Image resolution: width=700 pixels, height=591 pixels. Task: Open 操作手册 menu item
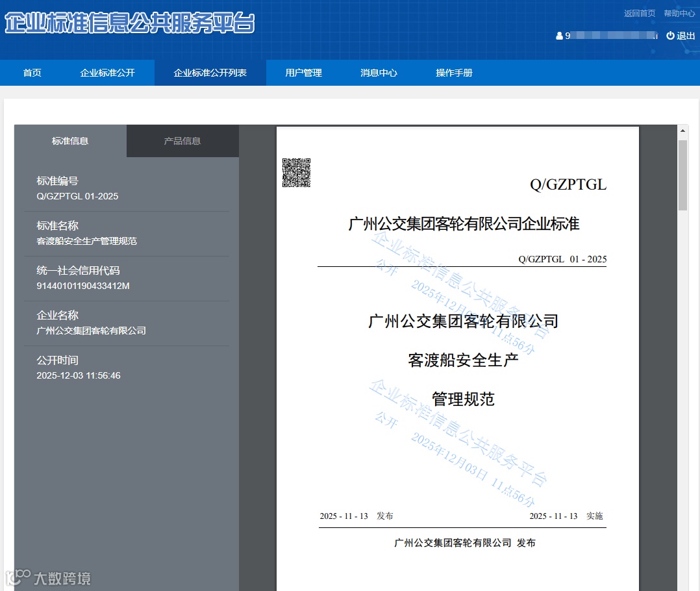coord(454,73)
